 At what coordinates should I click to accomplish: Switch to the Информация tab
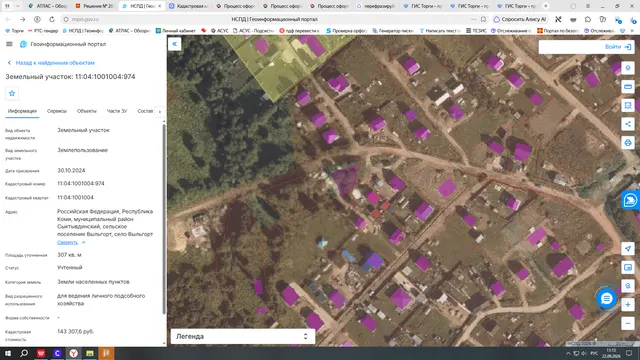coord(22,111)
